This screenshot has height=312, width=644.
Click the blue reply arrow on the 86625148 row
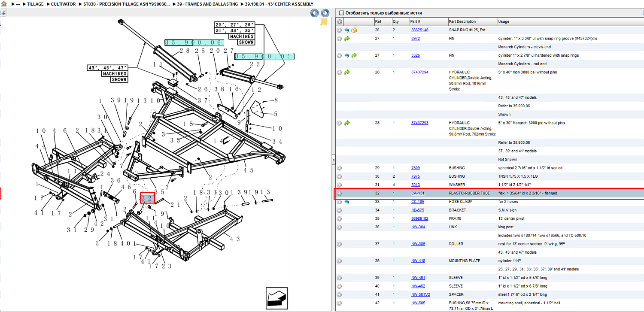[347, 30]
